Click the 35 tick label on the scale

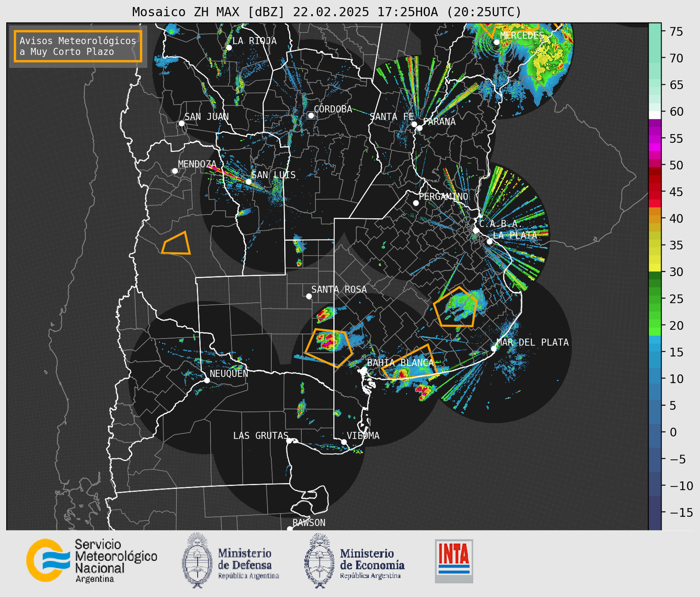click(x=676, y=245)
